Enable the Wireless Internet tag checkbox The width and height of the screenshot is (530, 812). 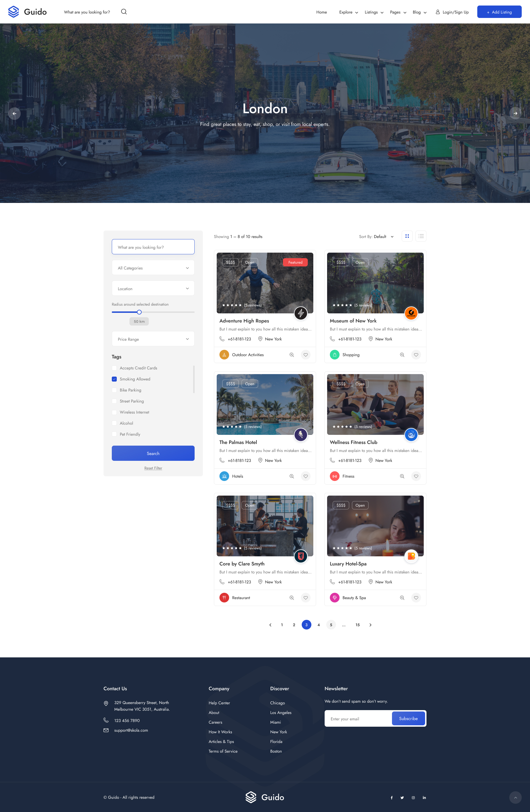coord(114,412)
